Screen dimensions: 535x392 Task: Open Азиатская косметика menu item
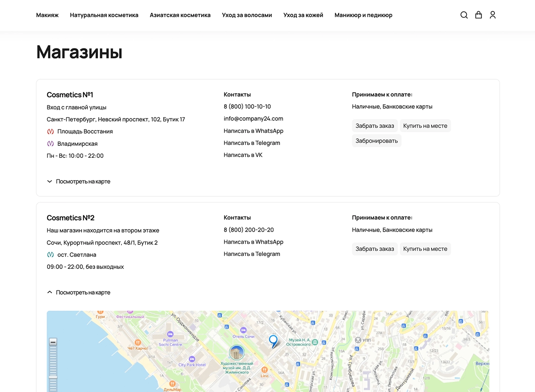[180, 15]
